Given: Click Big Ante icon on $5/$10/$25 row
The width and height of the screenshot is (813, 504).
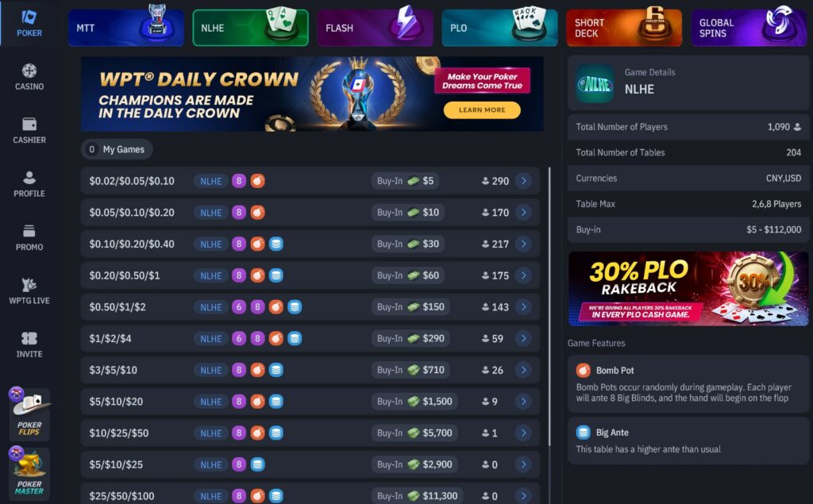Looking at the screenshot, I should click(258, 464).
